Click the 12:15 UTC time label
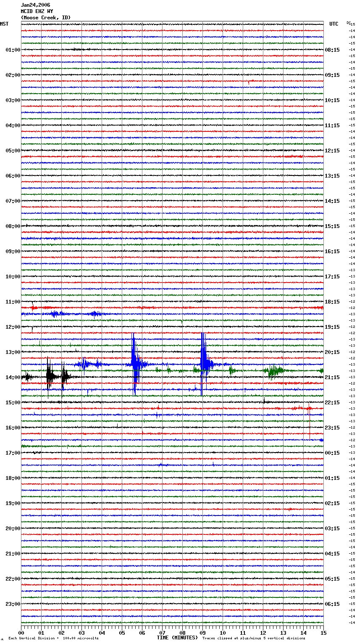 [332, 151]
